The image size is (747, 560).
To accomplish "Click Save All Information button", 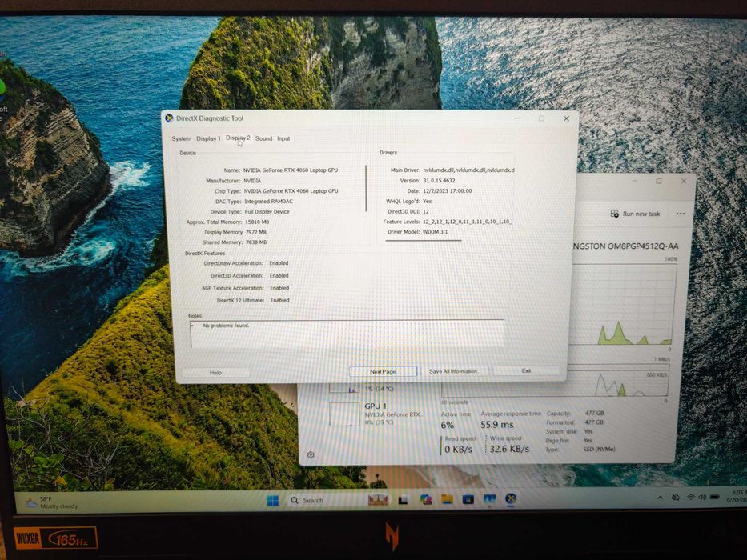I will 452,371.
